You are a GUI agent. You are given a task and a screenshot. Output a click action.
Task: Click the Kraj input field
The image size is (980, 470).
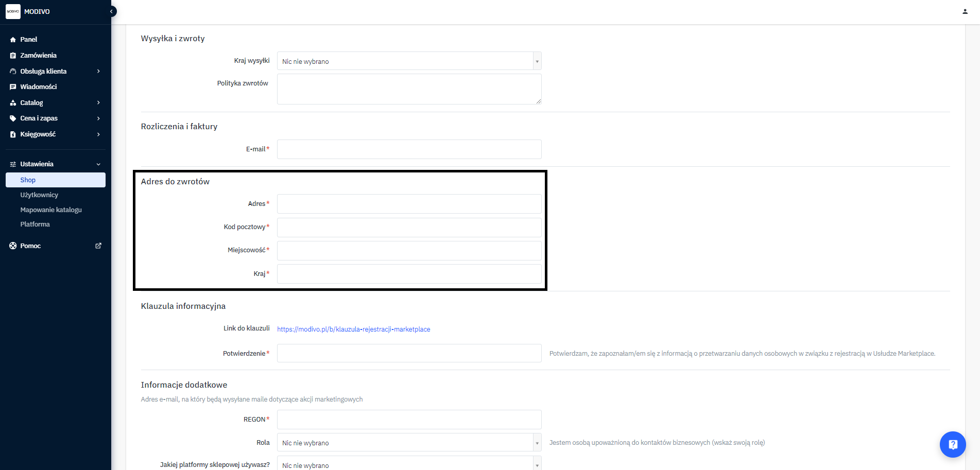click(x=409, y=274)
